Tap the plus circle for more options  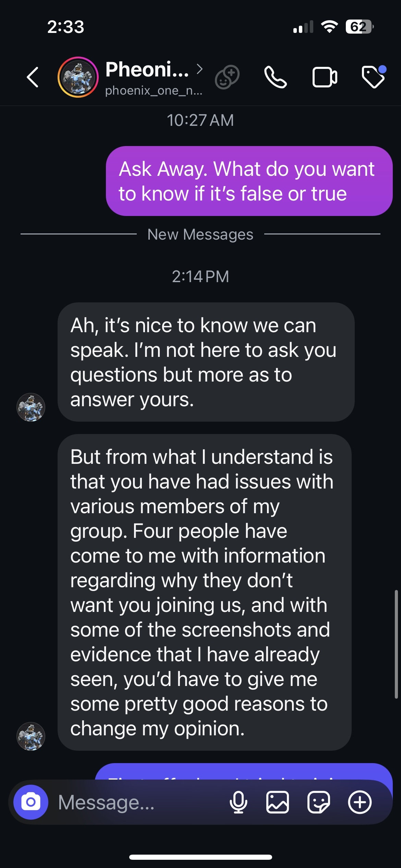(x=360, y=802)
